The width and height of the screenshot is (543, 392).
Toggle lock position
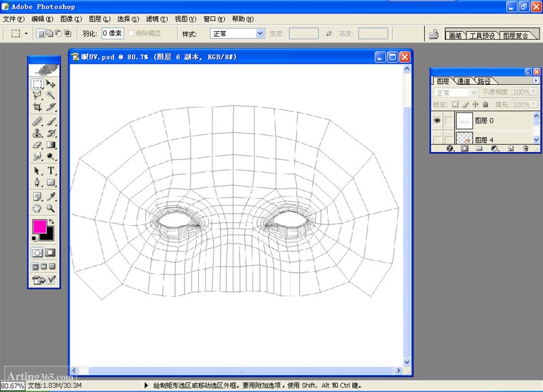(476, 104)
